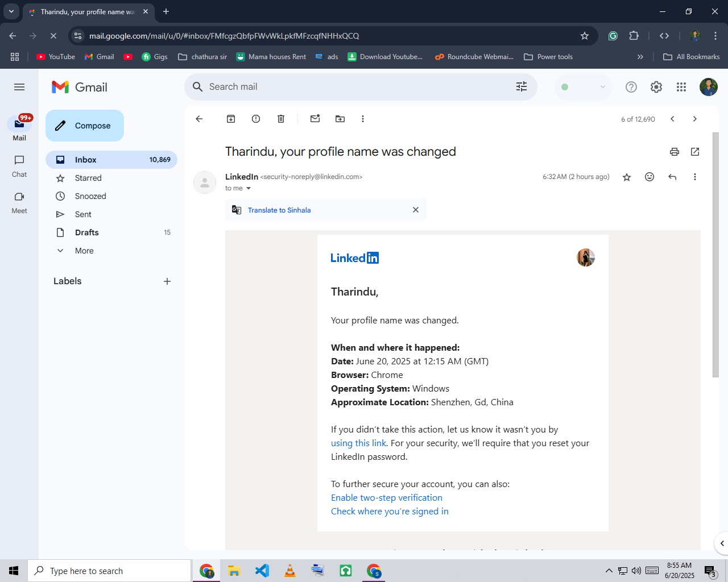
Task: Click the email vertical scrollbar
Action: (x=715, y=255)
